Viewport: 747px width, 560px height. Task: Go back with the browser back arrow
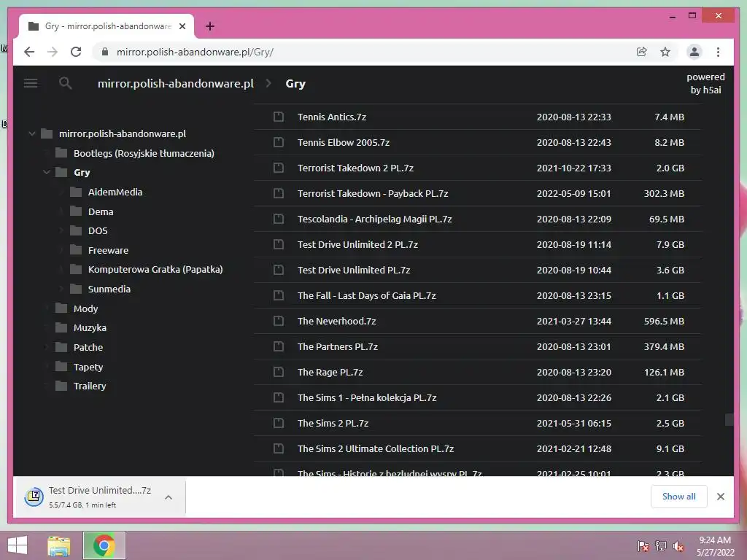(x=29, y=52)
